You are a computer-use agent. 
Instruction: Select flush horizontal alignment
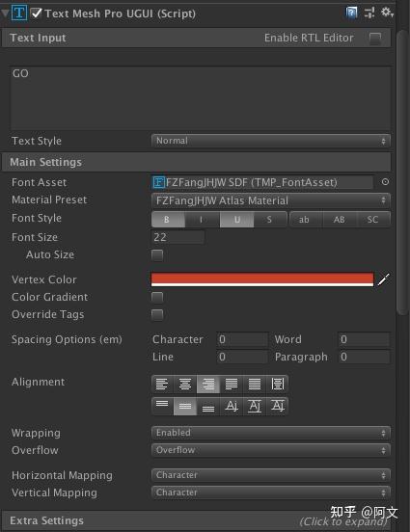tap(255, 385)
